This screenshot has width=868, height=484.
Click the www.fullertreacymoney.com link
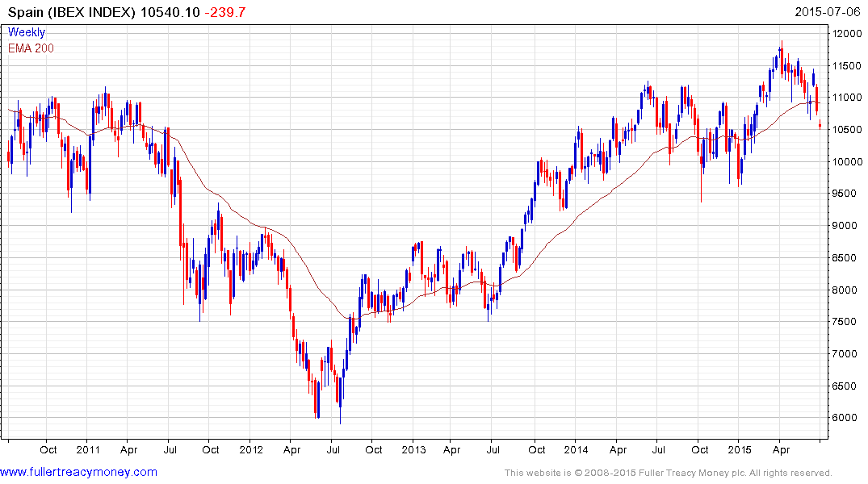pos(78,473)
